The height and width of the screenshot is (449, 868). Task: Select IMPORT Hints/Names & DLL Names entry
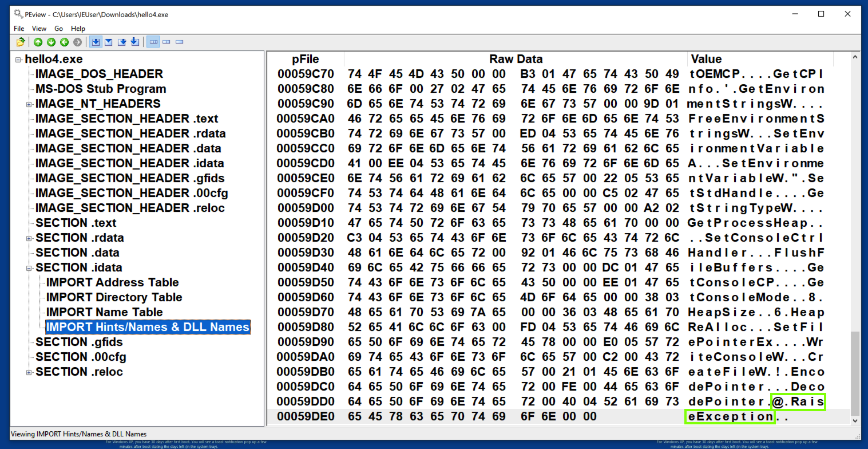coord(148,327)
